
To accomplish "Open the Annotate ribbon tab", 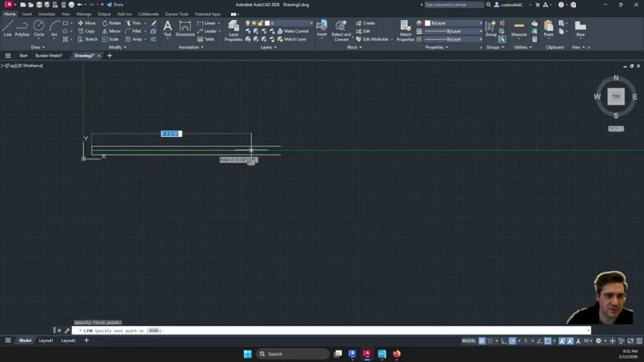I will [x=47, y=14].
